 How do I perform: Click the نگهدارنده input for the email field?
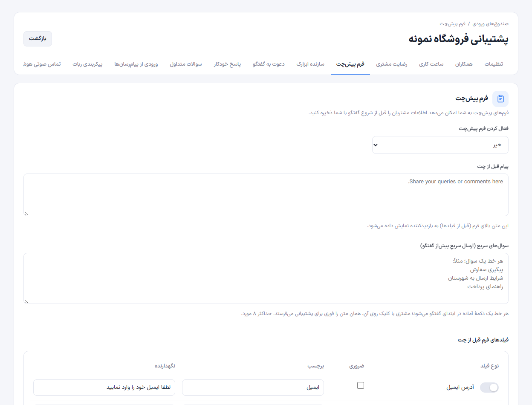[104, 388]
